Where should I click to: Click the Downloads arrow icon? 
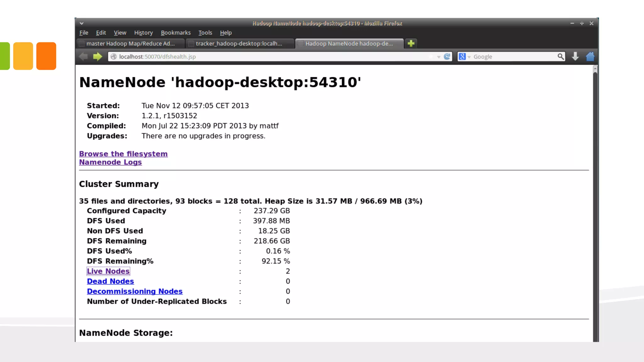pos(575,57)
